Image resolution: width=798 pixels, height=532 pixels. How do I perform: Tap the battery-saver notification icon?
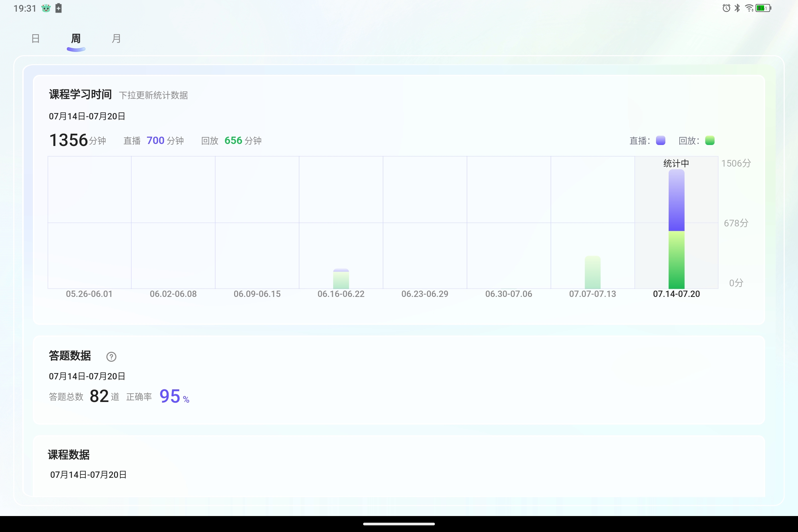(x=59, y=8)
